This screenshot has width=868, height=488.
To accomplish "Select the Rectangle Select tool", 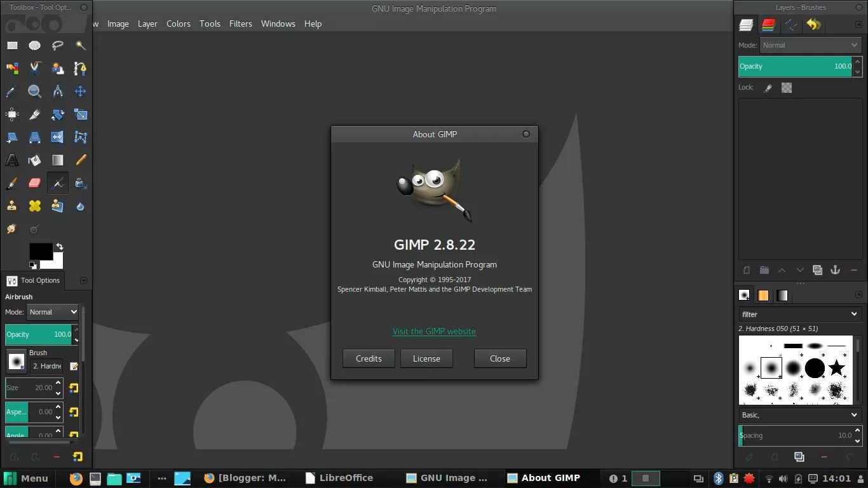I will (x=12, y=46).
